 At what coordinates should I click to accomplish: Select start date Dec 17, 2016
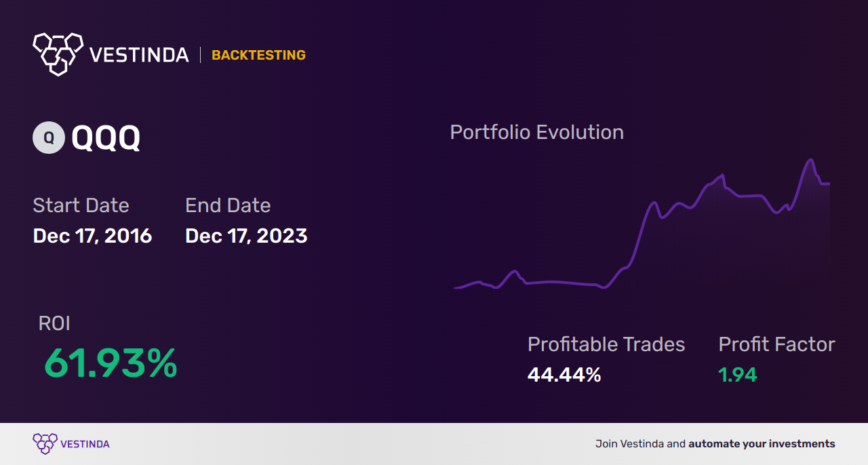point(92,236)
